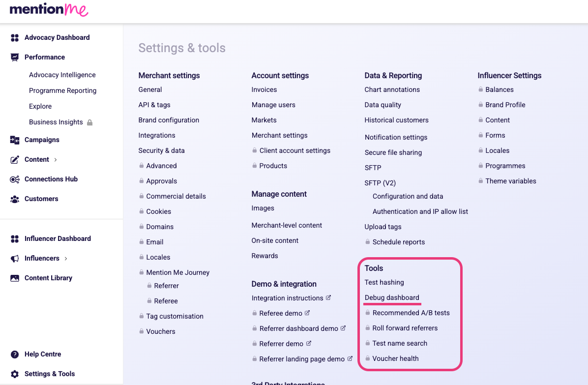Click the Content pencil edit icon
Image resolution: width=588 pixels, height=385 pixels.
[x=15, y=160]
